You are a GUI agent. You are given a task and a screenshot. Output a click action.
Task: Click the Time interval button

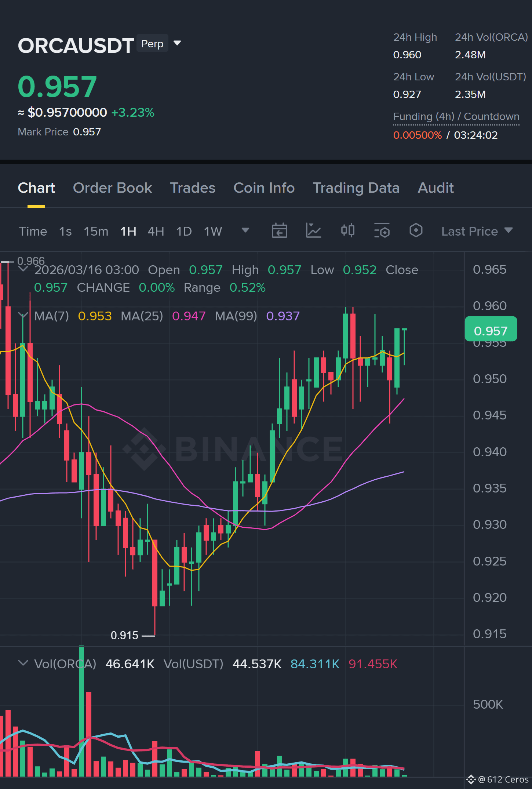tap(33, 231)
